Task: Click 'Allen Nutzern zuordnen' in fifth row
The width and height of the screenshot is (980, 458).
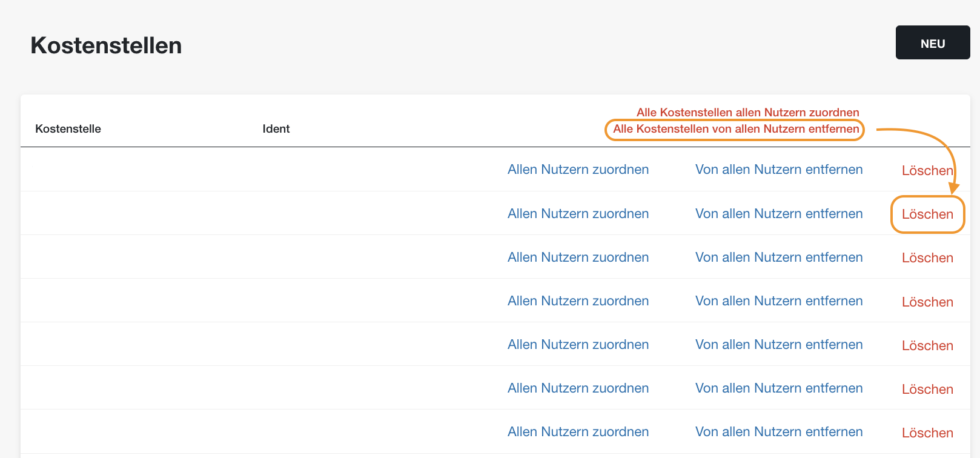Action: [x=578, y=345]
